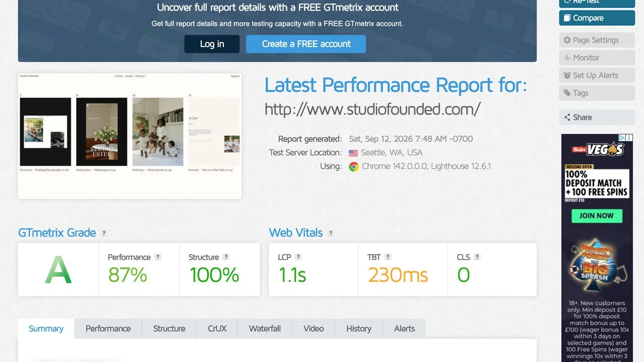Open the Waterfall tab
644x362 pixels.
coord(265,328)
